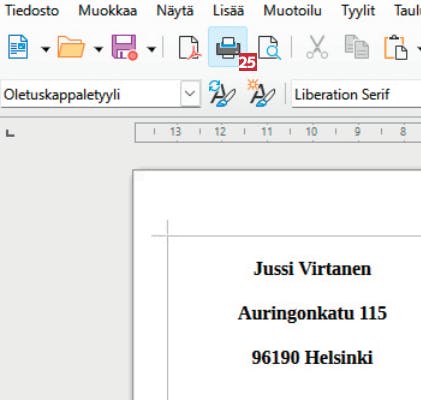
Task: Update selected style icon
Action: 222,94
